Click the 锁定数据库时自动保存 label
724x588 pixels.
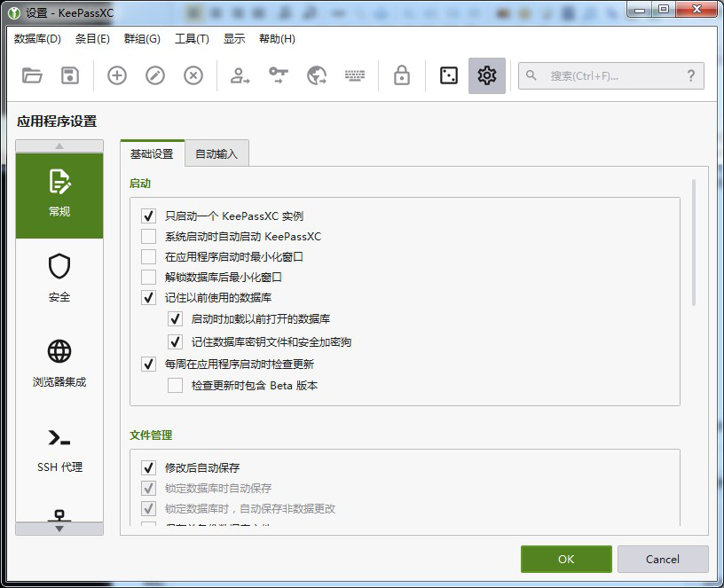218,488
